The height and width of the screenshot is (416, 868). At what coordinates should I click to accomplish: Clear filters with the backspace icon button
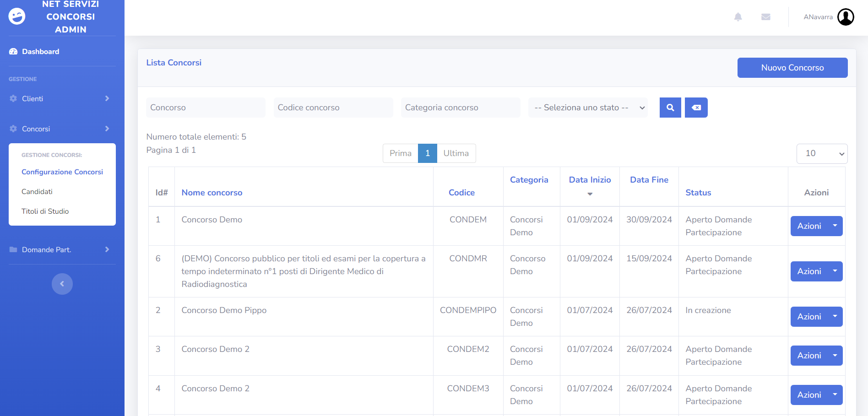coord(696,108)
